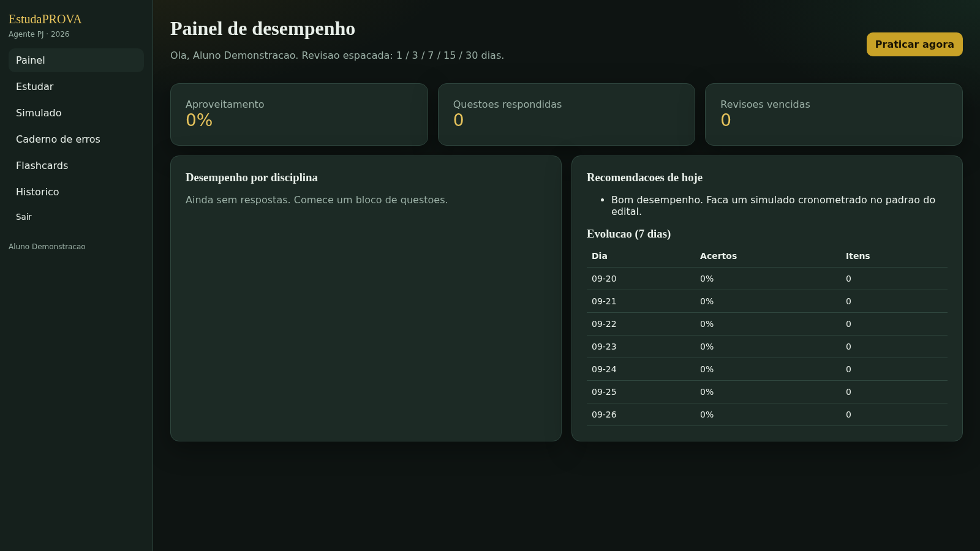Screen dimensions: 980x551
Task: Click the Evolucao (7 dias) heading
Action: (628, 234)
